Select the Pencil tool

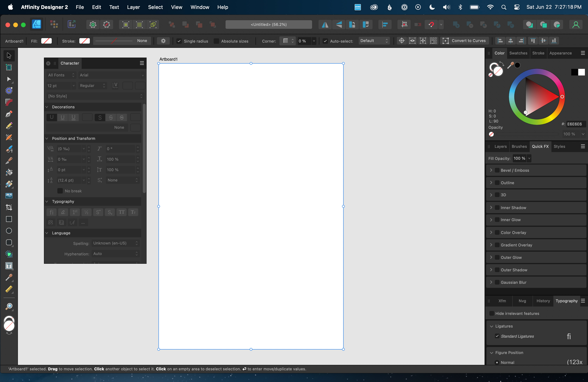(x=9, y=126)
